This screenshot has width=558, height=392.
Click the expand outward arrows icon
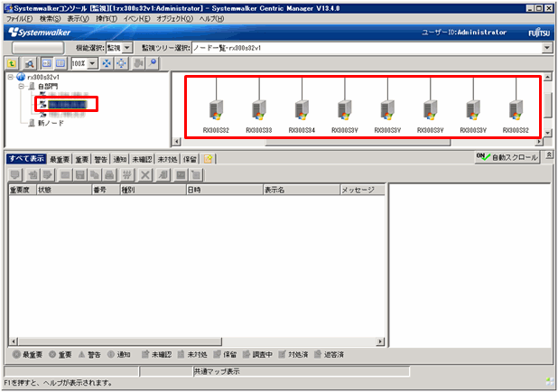[121, 64]
